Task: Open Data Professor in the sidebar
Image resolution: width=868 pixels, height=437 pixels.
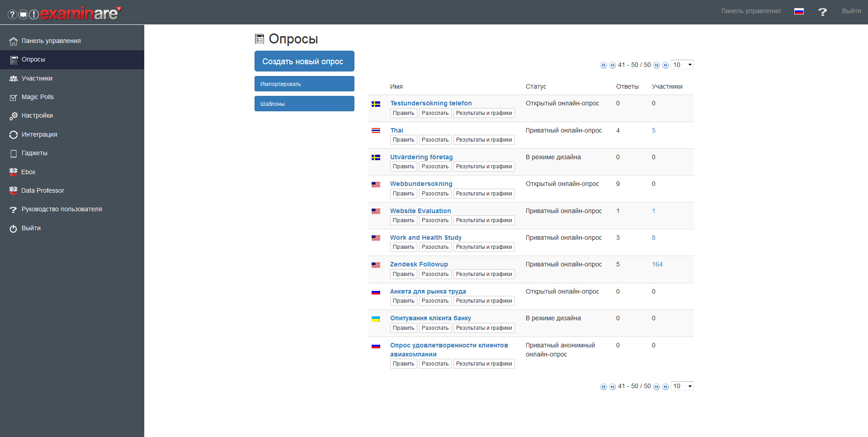Action: (x=43, y=190)
